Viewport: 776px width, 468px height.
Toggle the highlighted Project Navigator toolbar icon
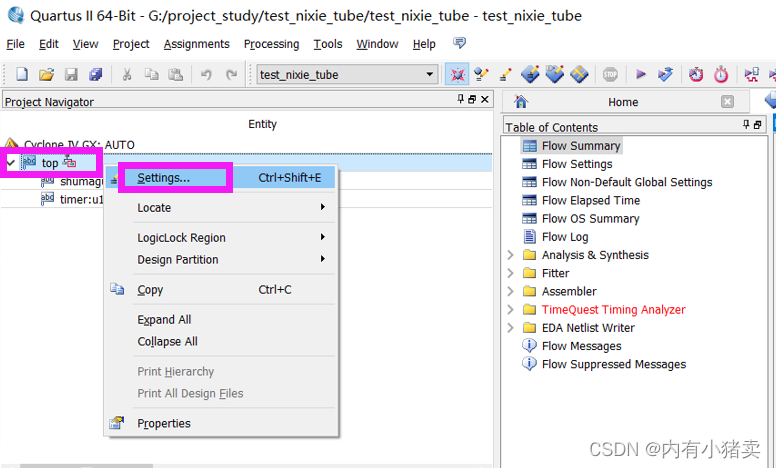coord(457,75)
